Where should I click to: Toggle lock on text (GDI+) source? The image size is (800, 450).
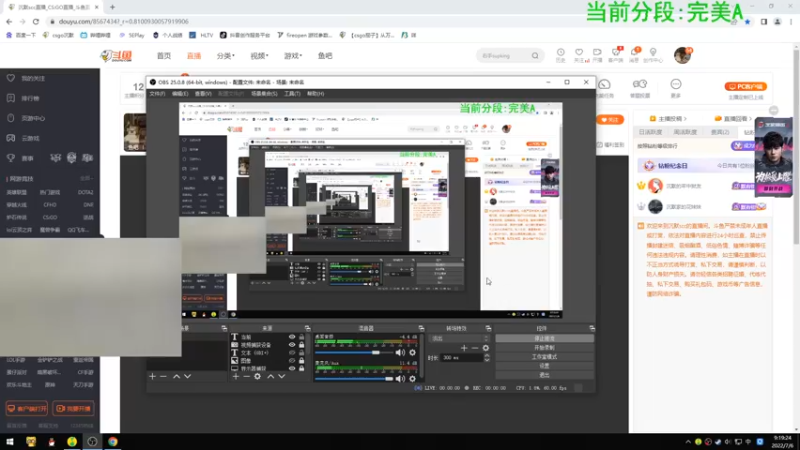(302, 353)
